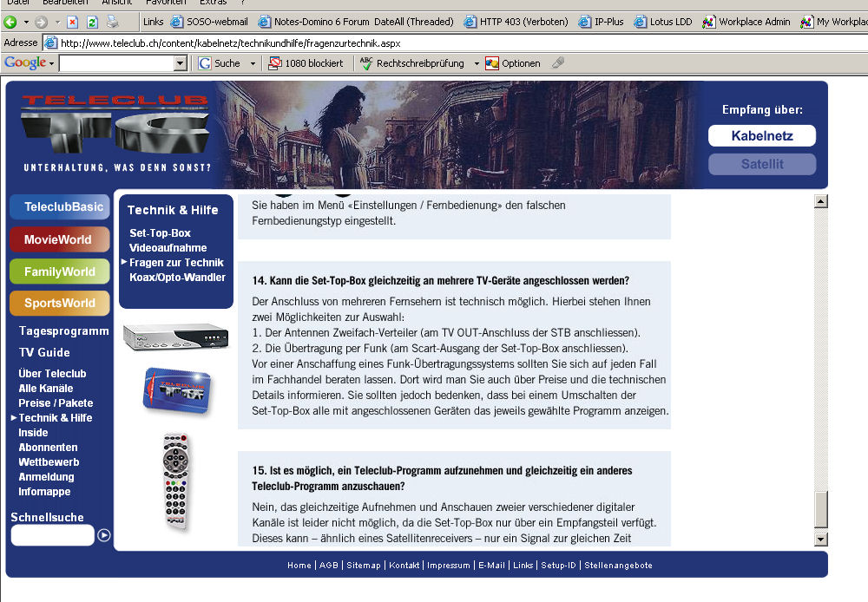Expand the Rechtschreibprüfung dropdown arrow
The height and width of the screenshot is (602, 868).
pyautogui.click(x=476, y=63)
